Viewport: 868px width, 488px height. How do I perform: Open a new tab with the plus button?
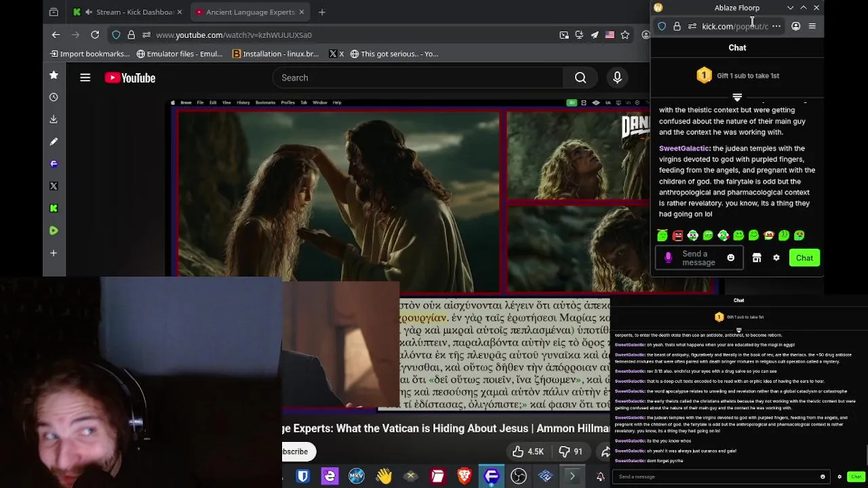click(322, 12)
